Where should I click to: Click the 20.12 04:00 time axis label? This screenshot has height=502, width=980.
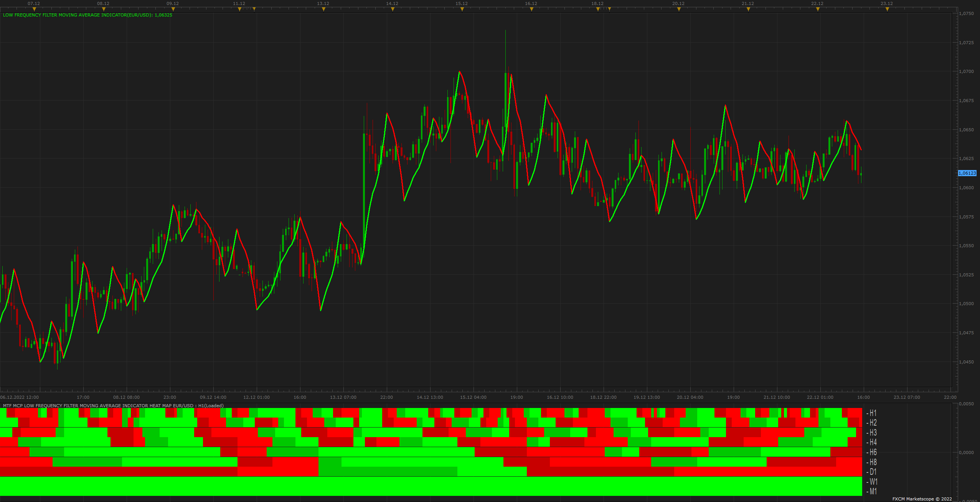tap(690, 397)
